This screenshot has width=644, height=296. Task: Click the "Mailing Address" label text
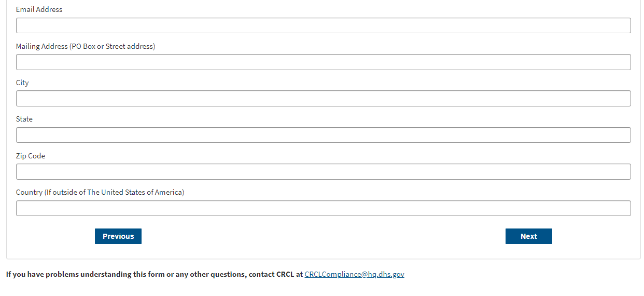click(x=41, y=46)
